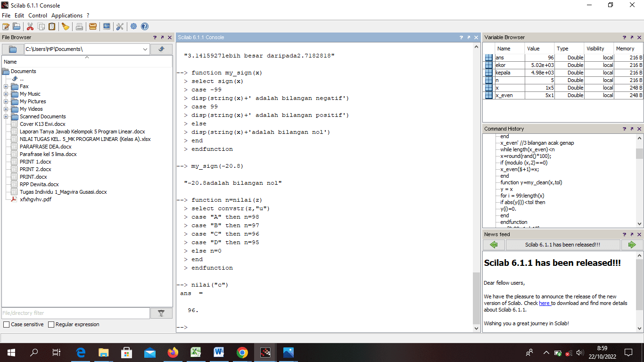Sort variables by the Value column header
This screenshot has height=362, width=644.
pyautogui.click(x=540, y=49)
